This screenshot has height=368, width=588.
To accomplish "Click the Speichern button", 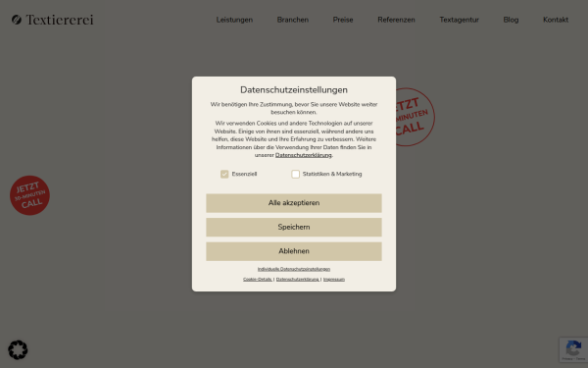I will [x=294, y=228].
